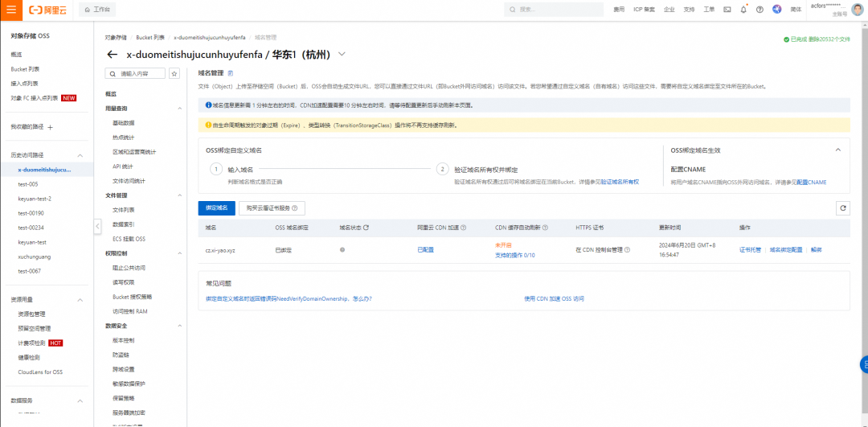
Task: Open the 支持的操作 0/10 link
Action: pyautogui.click(x=515, y=255)
